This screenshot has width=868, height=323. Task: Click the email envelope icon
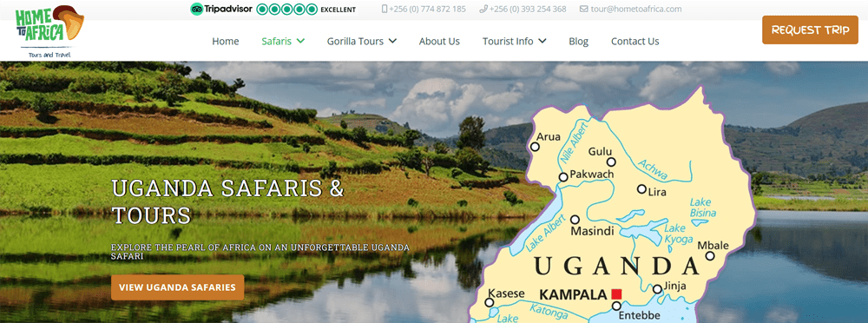click(x=583, y=9)
